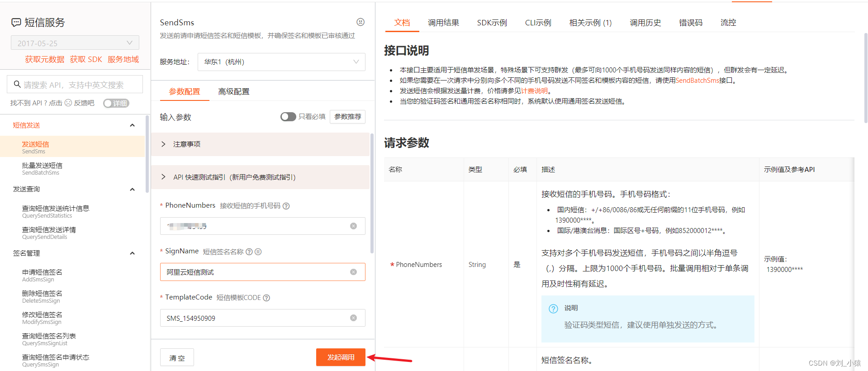Click the documentation pane vertical scrollbar

[866, 78]
